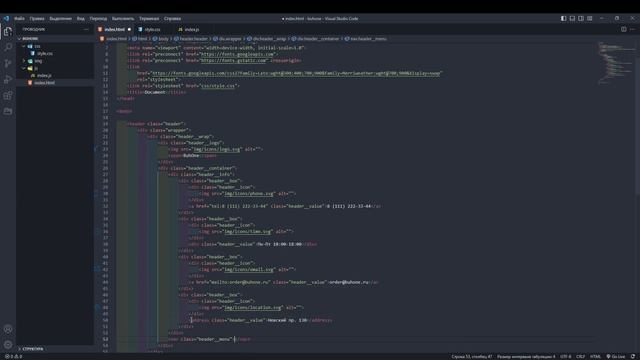Click line and column position indicator

coord(471,356)
